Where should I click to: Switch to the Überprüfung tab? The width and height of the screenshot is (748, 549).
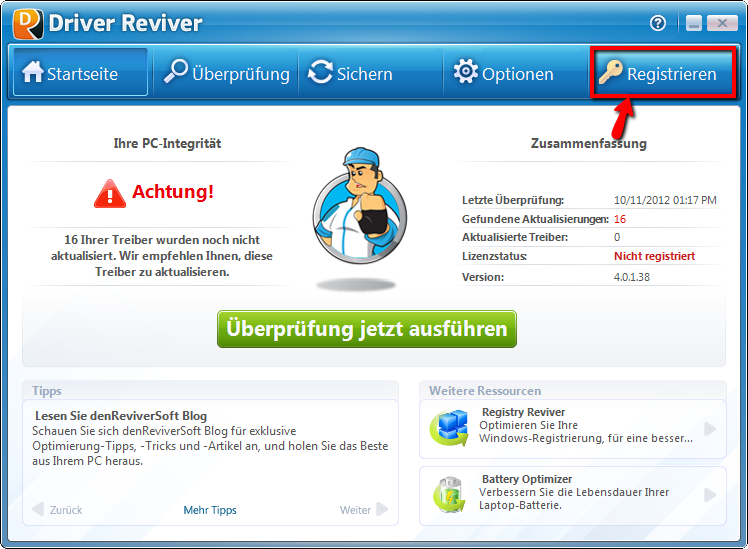pos(226,73)
